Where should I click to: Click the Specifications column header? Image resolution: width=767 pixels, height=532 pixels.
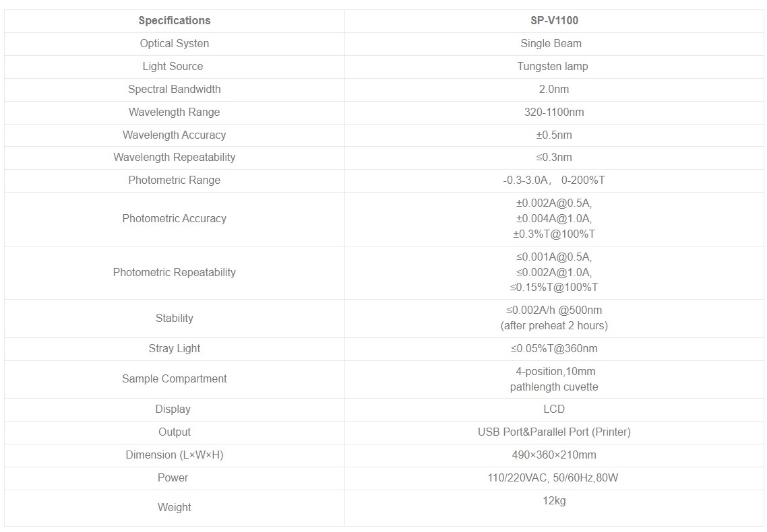(x=175, y=20)
